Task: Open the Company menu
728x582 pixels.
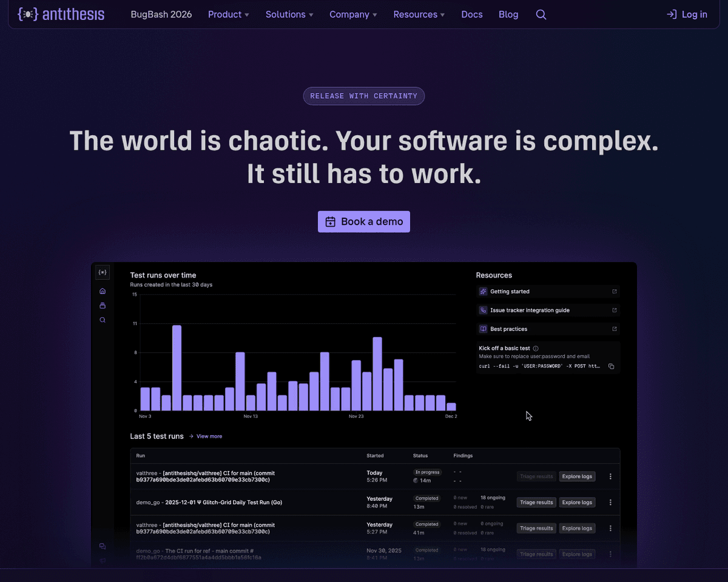Action: click(353, 15)
